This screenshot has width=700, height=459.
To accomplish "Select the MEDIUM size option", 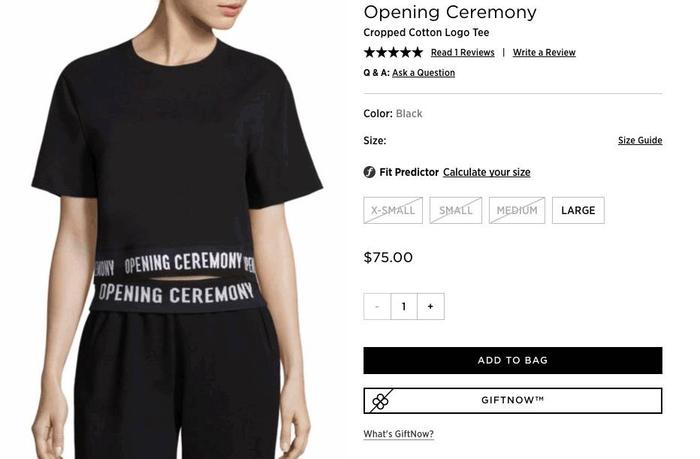I will pos(517,210).
